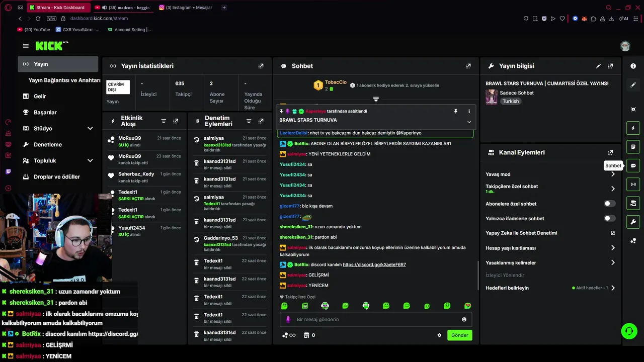Open the Denetleme sidebar item

click(x=48, y=145)
